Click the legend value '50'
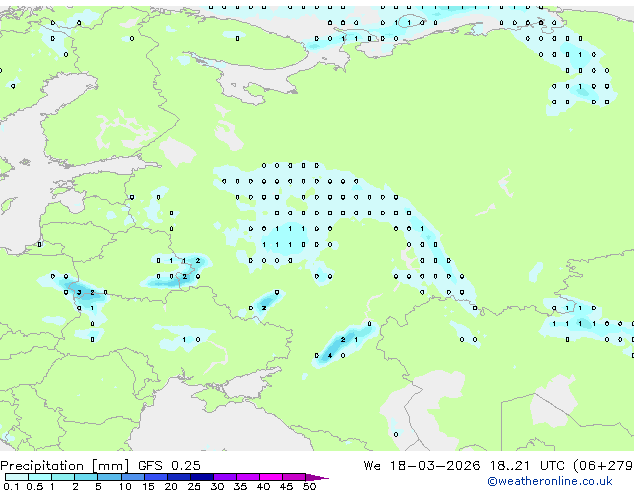This screenshot has height=490, width=634. 309,486
